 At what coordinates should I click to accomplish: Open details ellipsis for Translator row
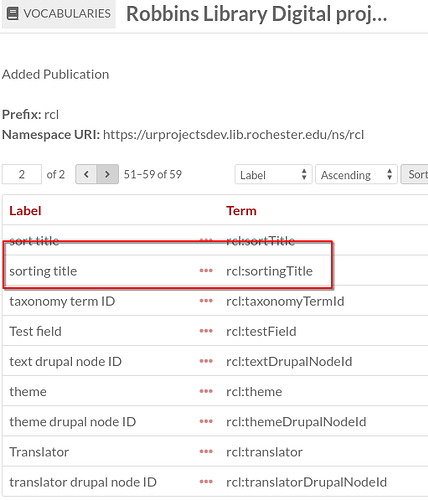[206, 452]
